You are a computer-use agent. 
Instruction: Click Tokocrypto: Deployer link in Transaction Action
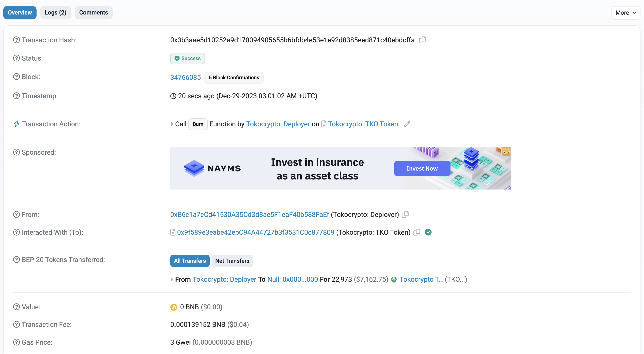pyautogui.click(x=278, y=124)
